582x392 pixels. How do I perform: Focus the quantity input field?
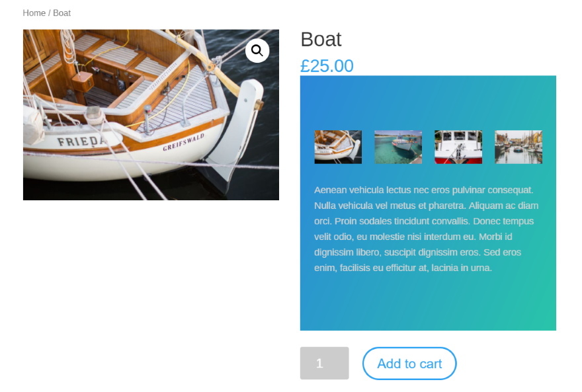(324, 364)
